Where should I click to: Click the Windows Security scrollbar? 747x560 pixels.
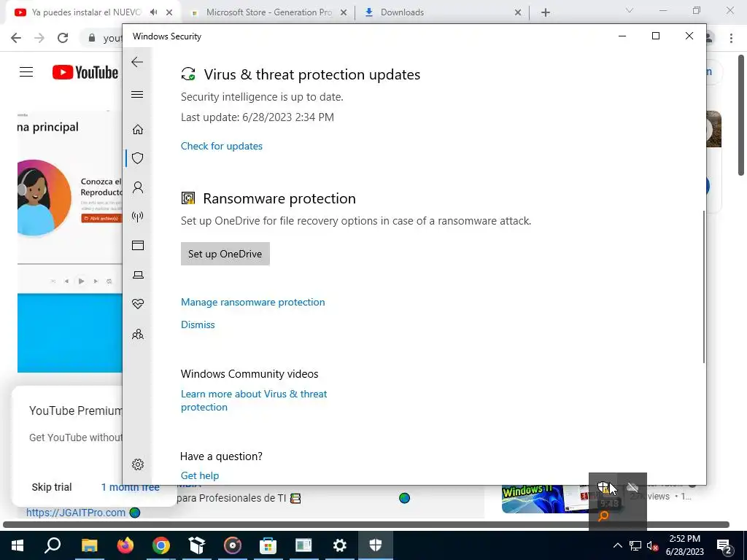[x=704, y=287]
